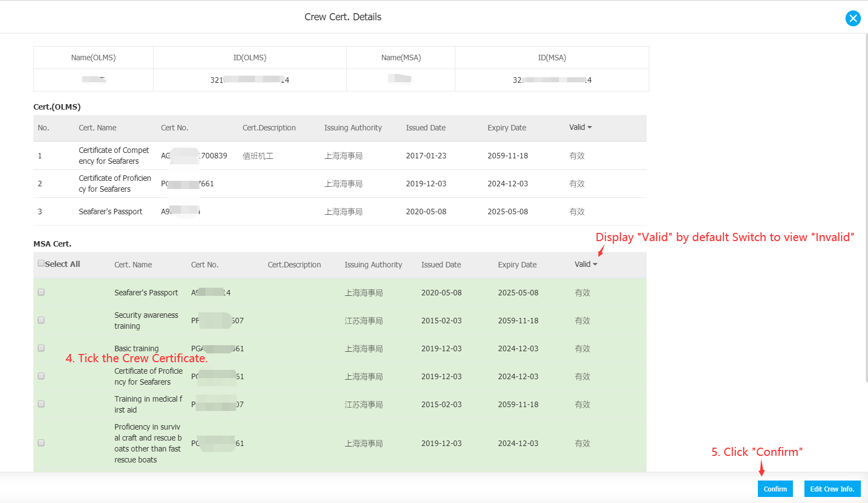Screen dimensions: 868x503
Task: Click the ID(OLMS) header cell
Action: 250,58
